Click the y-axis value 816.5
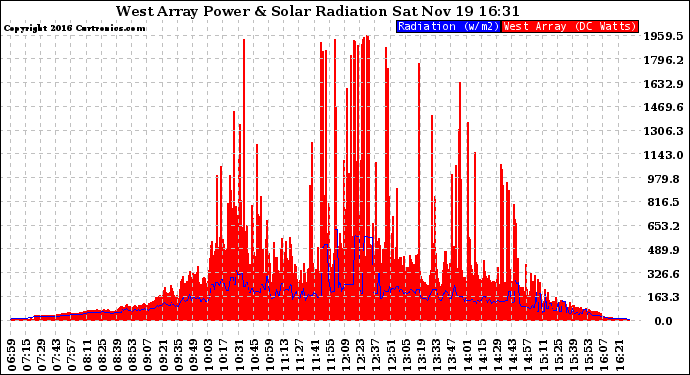 coord(664,202)
